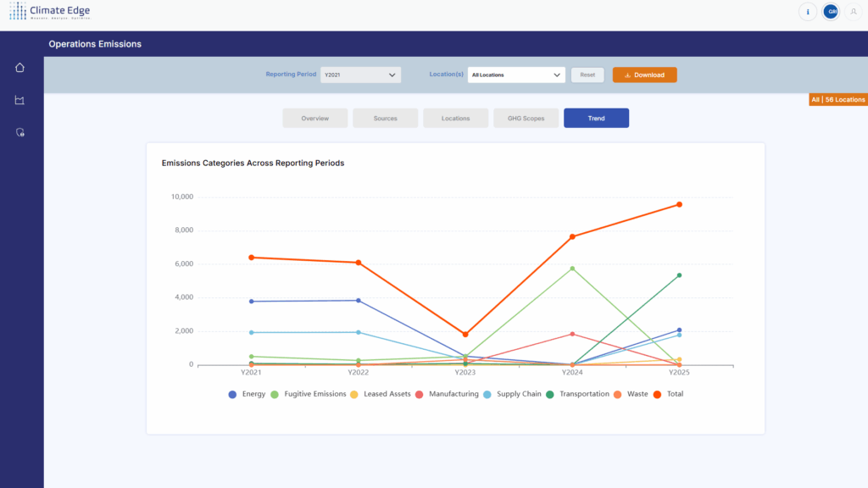Switch to the Overview tab
The width and height of the screenshot is (868, 488).
click(314, 119)
